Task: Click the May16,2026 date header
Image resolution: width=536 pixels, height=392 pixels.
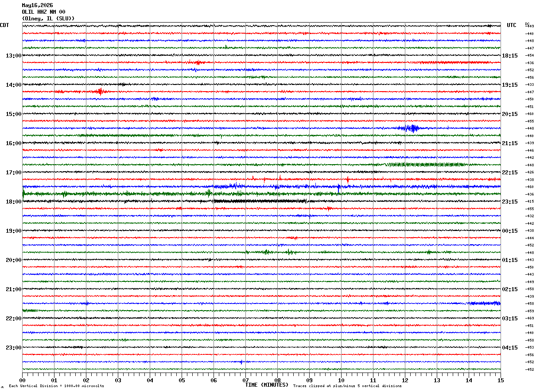Action: [x=37, y=5]
